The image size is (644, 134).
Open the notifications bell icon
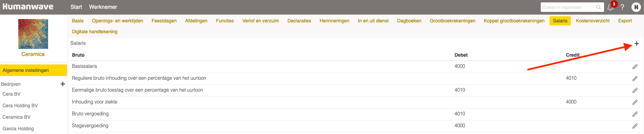610,7
